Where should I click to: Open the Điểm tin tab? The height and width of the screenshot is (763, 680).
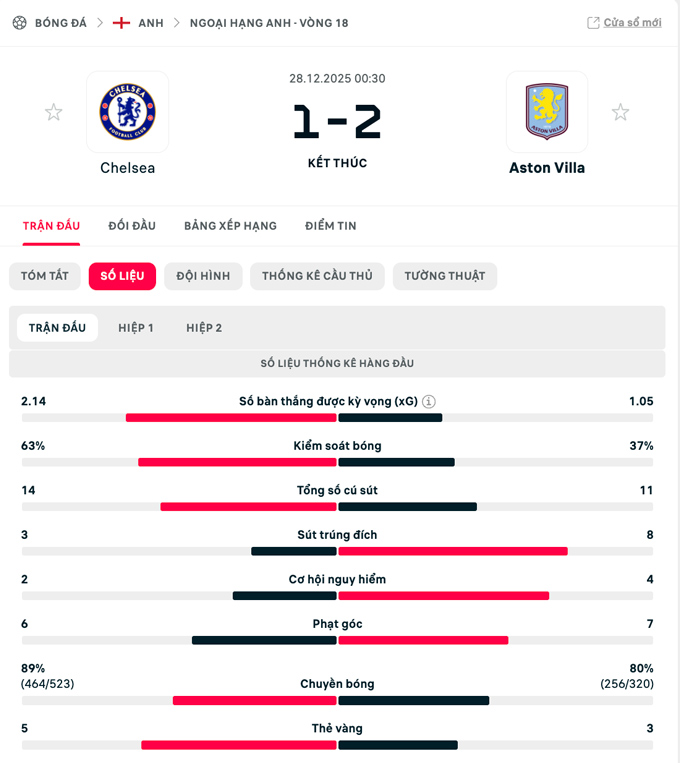click(x=331, y=226)
